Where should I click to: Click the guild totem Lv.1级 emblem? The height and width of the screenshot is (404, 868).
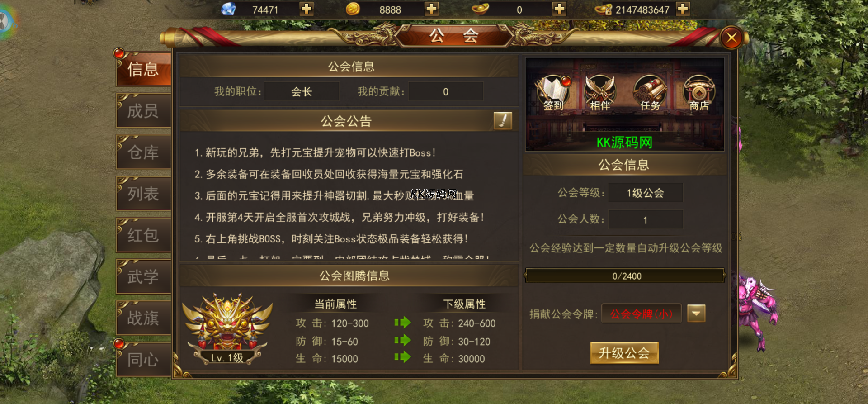pos(227,329)
